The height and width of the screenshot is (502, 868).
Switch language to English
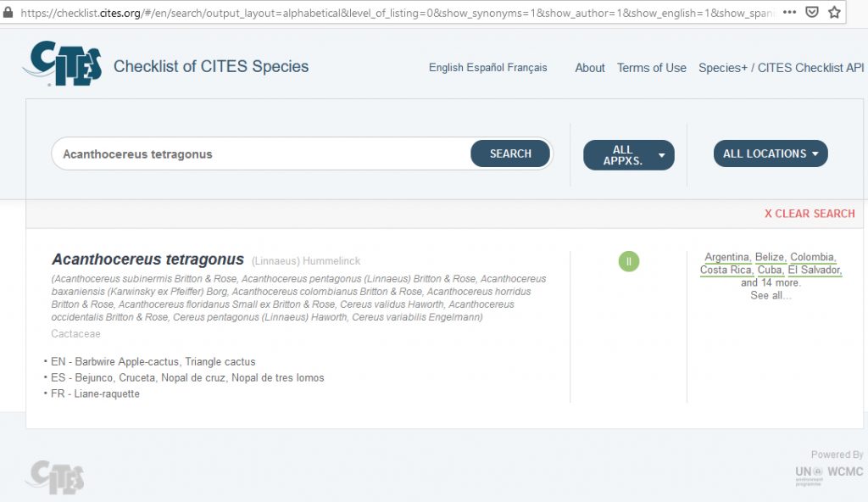point(446,68)
